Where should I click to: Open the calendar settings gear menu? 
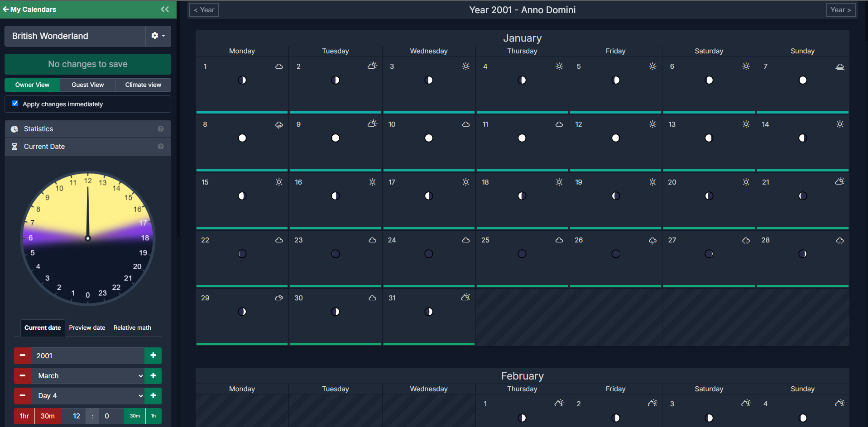158,36
